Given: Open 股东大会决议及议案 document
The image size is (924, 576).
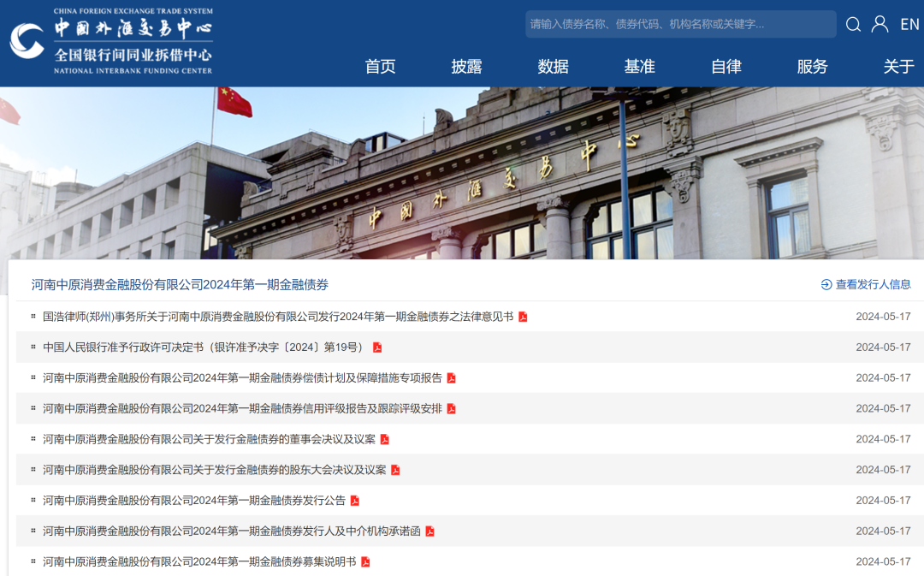Looking at the screenshot, I should 214,470.
